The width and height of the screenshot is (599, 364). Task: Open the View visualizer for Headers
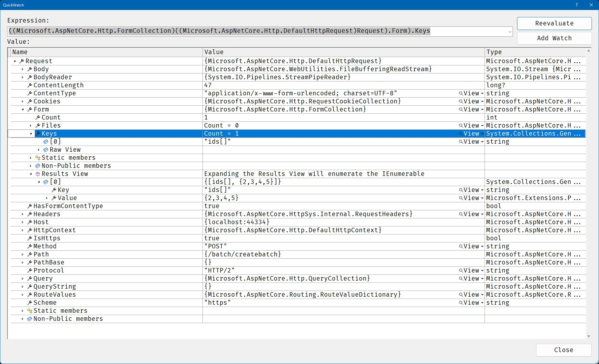[469, 214]
